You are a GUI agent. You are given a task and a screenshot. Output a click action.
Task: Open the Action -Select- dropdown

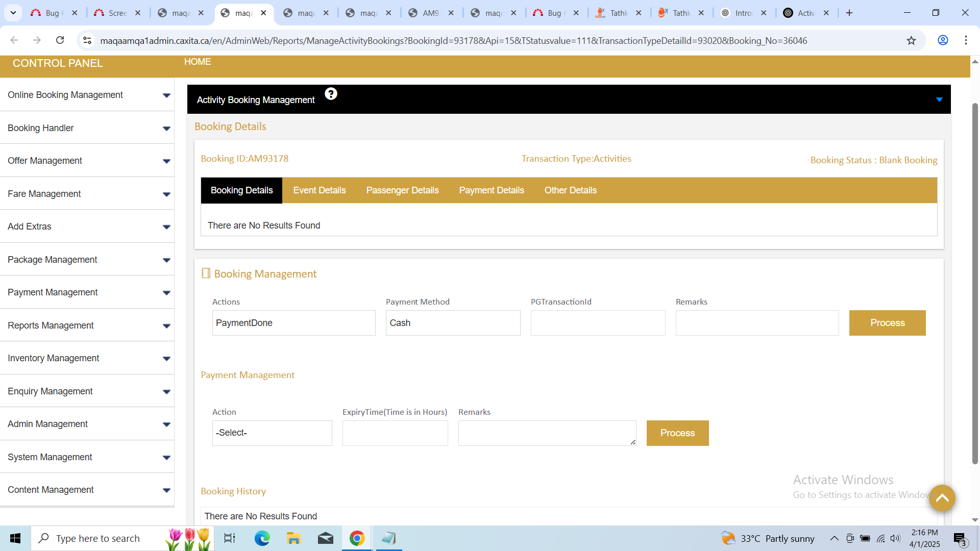tap(272, 433)
